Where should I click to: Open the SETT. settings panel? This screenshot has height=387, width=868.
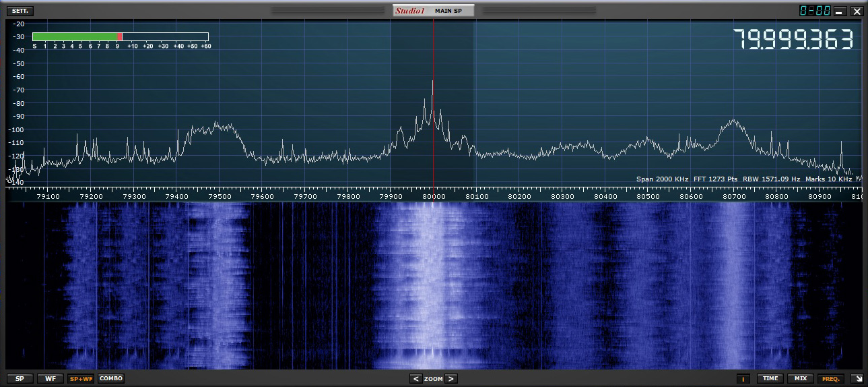point(20,11)
